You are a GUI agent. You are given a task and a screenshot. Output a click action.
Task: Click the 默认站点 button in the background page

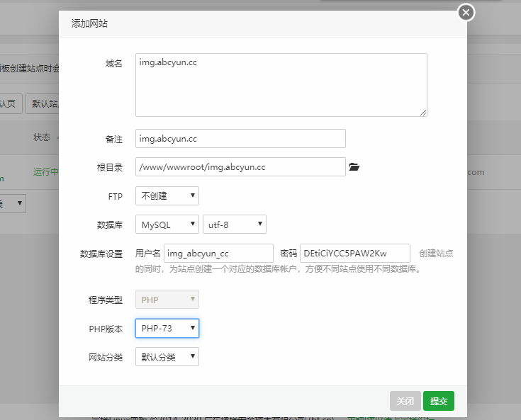pos(43,103)
